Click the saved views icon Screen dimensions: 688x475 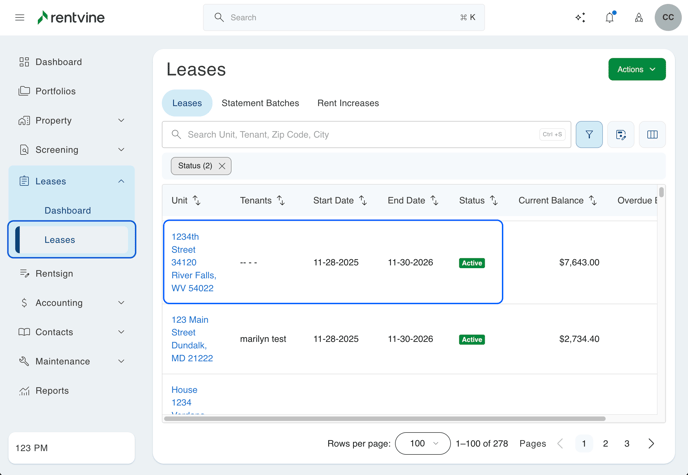point(621,134)
